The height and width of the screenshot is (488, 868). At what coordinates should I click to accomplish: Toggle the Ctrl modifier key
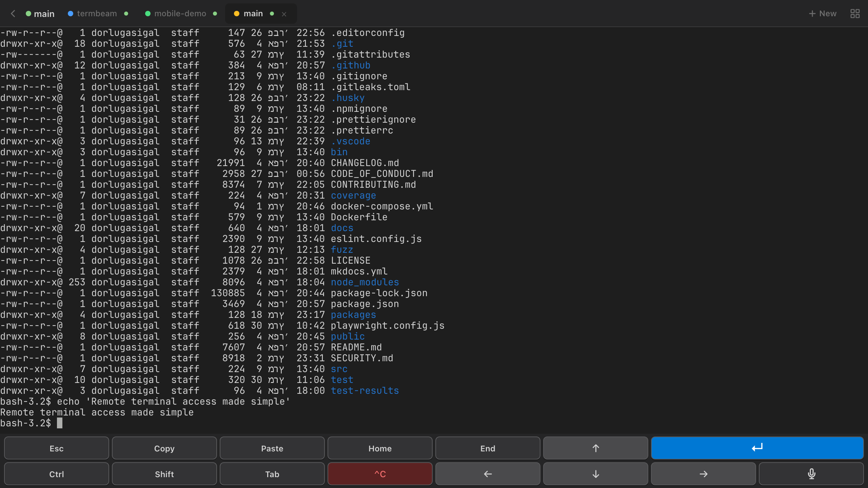tap(56, 474)
